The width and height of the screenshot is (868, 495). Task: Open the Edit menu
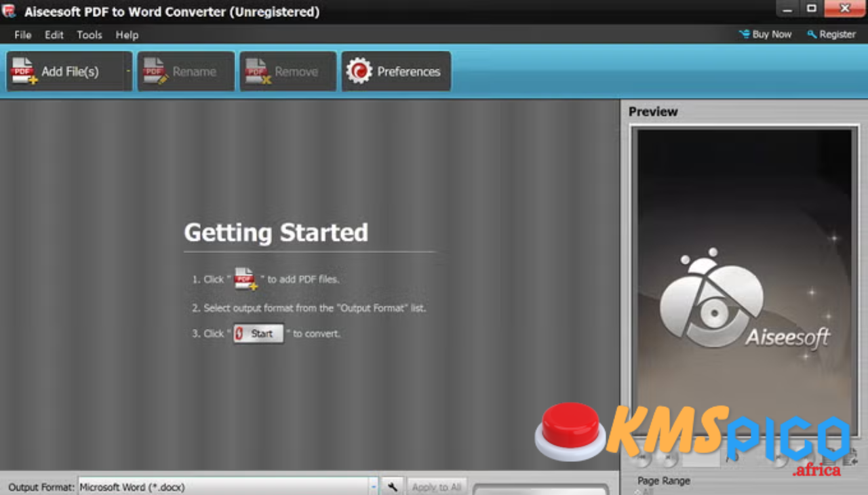click(54, 35)
